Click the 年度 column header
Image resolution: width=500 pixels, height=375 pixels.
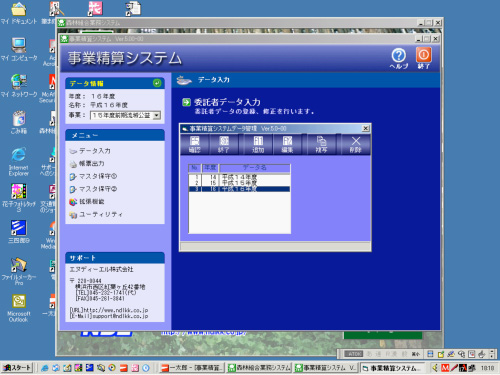pyautogui.click(x=210, y=167)
